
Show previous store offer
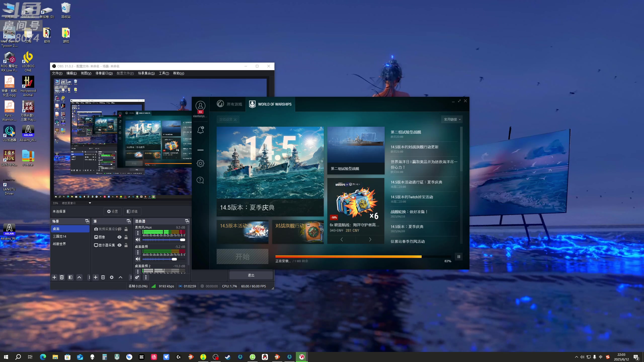click(342, 239)
